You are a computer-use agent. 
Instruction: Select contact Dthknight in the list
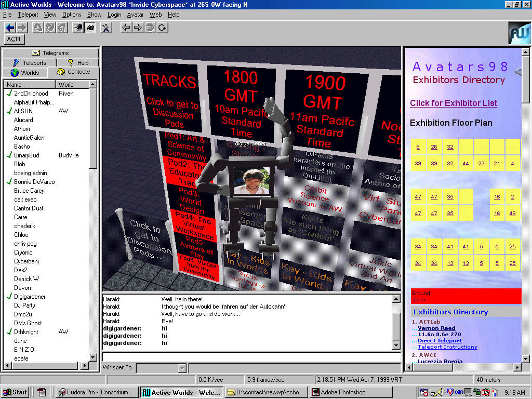(26, 332)
